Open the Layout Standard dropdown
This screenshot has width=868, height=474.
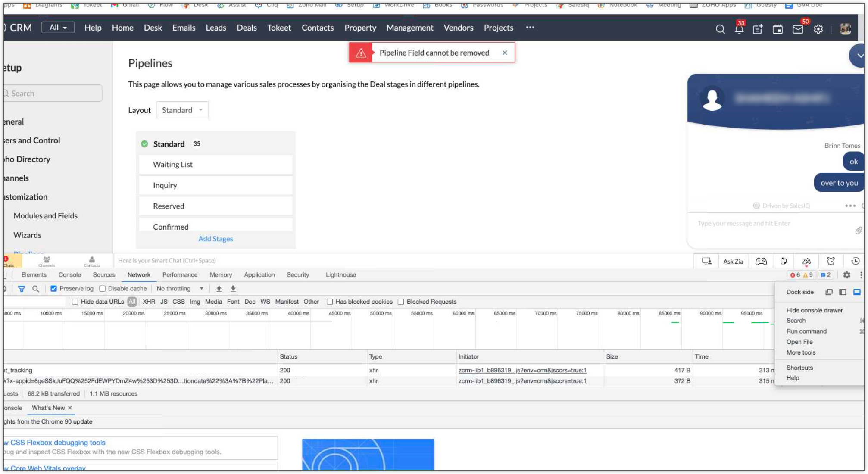coord(182,110)
